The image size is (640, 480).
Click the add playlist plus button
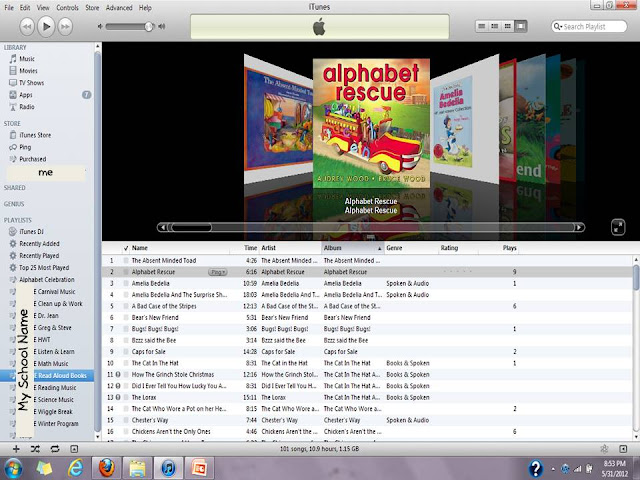[x=16, y=449]
